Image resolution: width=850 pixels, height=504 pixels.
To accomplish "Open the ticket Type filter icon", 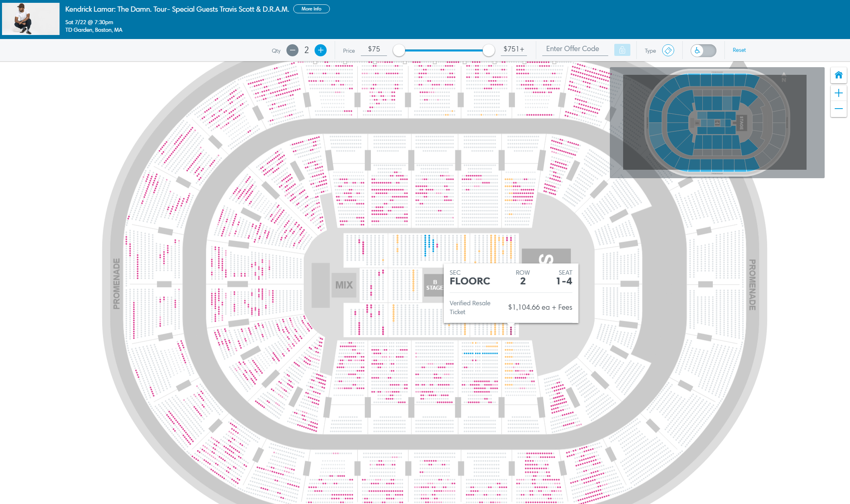I will tap(668, 50).
